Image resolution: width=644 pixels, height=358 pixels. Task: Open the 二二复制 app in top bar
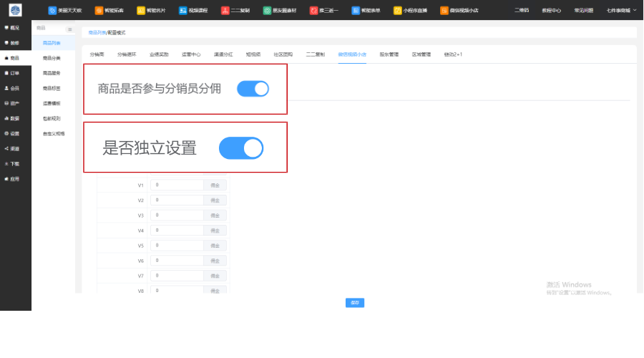[x=235, y=10]
